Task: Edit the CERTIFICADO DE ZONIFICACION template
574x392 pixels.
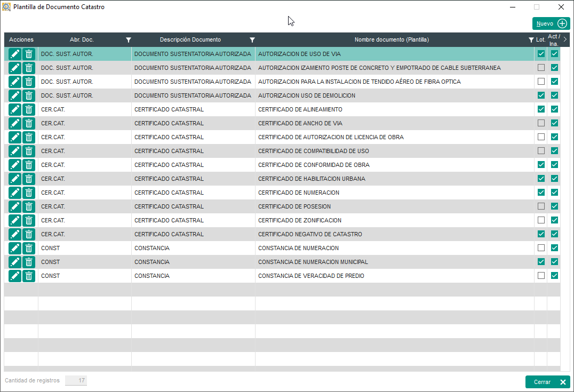Action: (x=15, y=220)
